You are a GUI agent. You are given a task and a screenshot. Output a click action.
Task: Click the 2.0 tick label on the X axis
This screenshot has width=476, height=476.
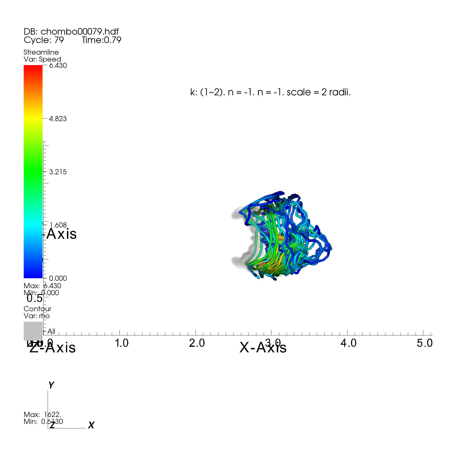pyautogui.click(x=197, y=343)
